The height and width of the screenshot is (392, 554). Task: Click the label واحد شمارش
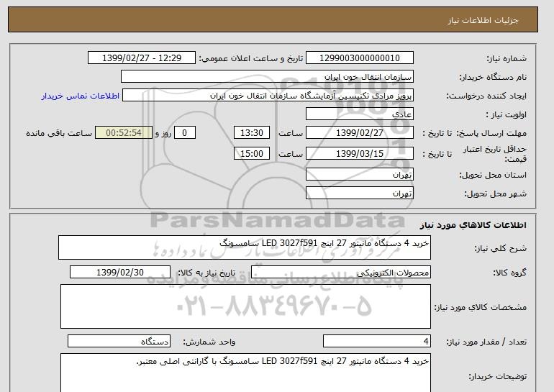(x=209, y=342)
